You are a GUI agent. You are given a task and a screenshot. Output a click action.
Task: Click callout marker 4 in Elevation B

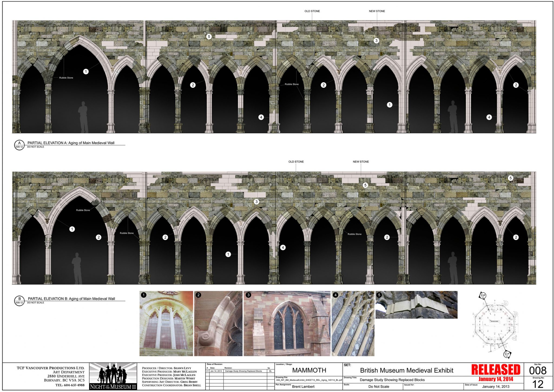(283, 247)
